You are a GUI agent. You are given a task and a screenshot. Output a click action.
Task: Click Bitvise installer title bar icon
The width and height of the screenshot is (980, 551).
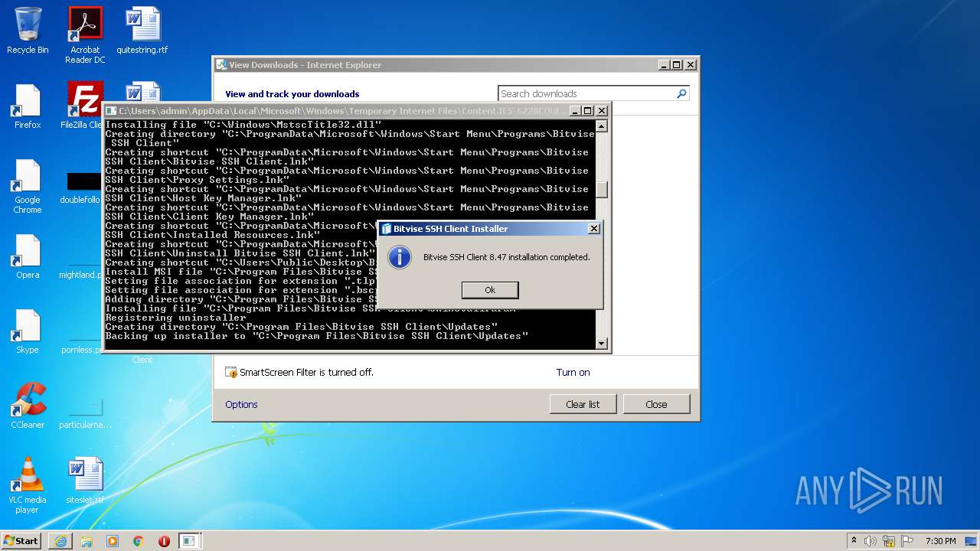(x=387, y=229)
